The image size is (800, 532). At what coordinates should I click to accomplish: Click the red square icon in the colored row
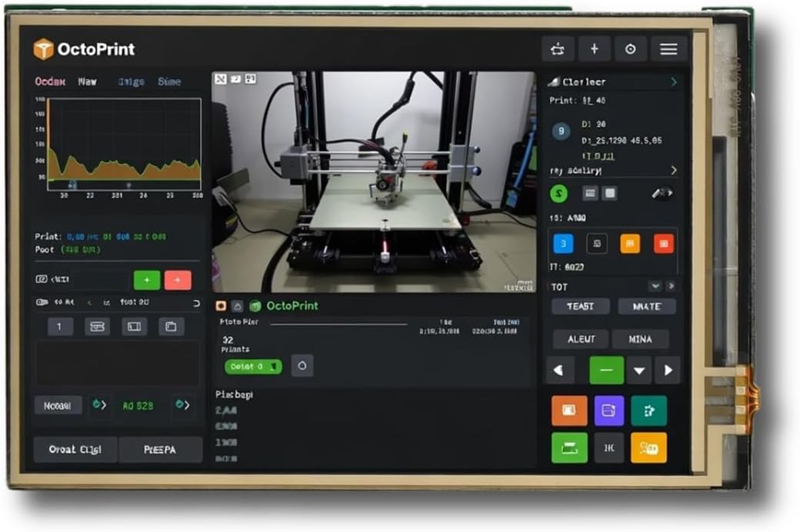pyautogui.click(x=663, y=244)
